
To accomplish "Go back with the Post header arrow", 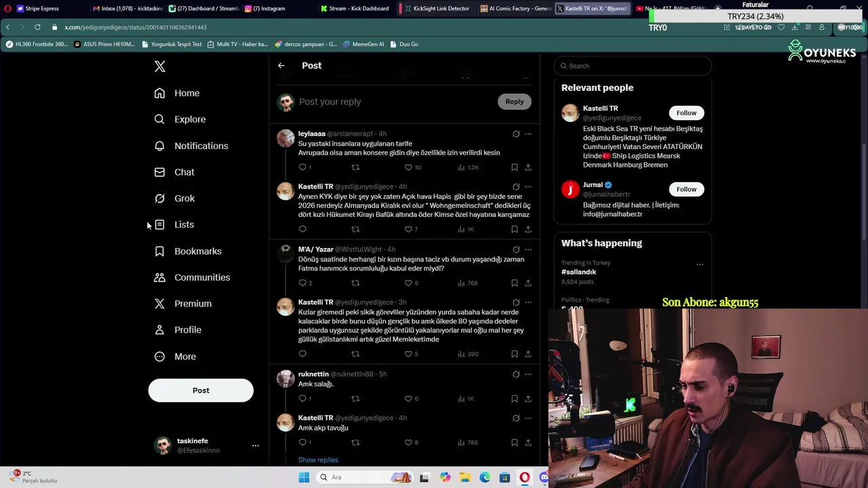I will (281, 66).
